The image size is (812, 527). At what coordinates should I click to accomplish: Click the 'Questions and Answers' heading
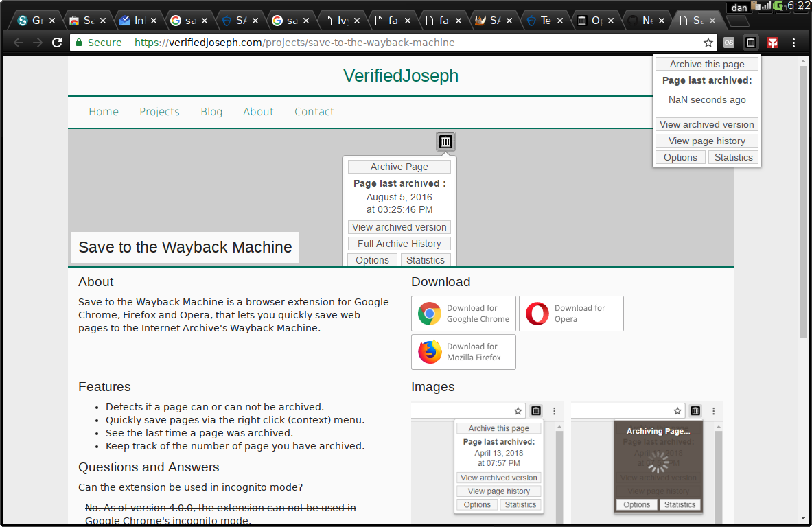(x=149, y=467)
